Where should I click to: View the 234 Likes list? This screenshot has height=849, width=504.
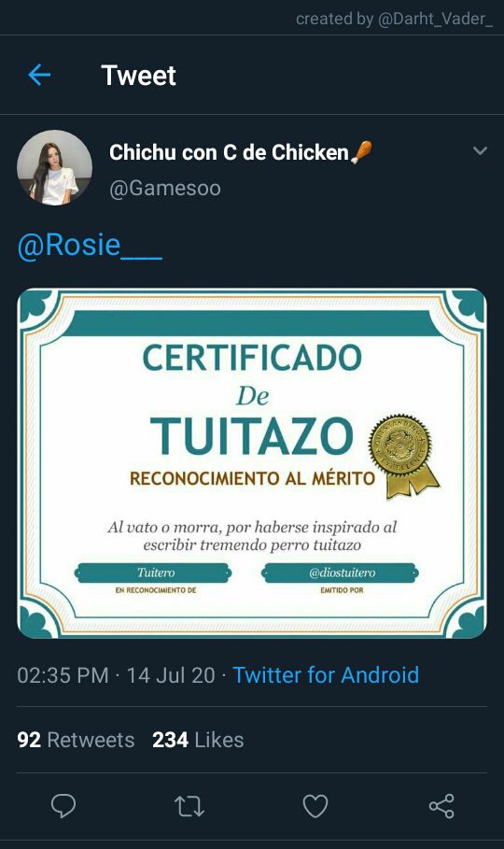(198, 740)
